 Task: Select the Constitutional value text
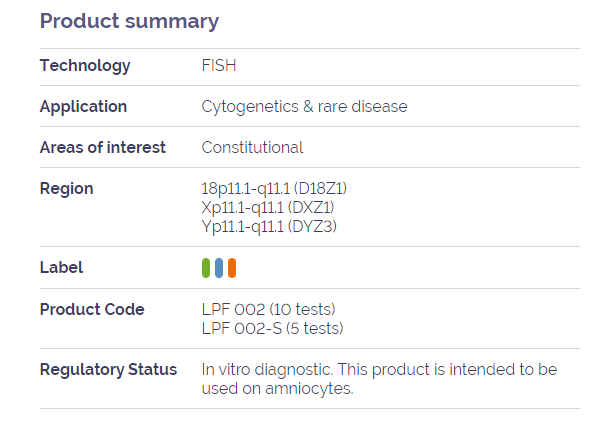(x=252, y=147)
